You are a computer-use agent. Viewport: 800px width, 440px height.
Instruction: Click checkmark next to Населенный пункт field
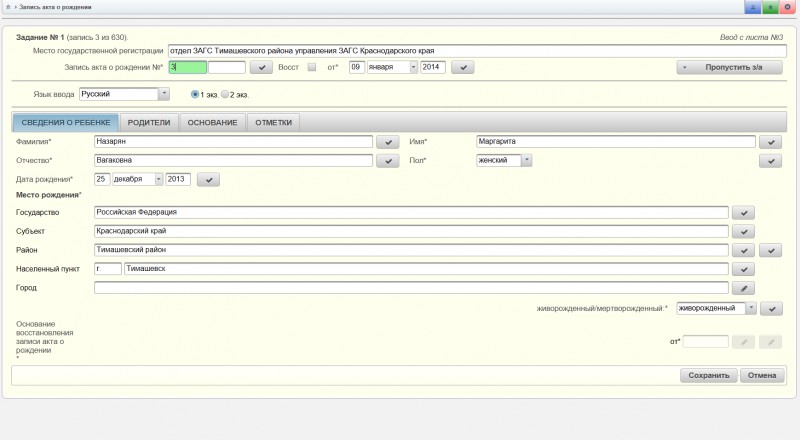coord(743,269)
